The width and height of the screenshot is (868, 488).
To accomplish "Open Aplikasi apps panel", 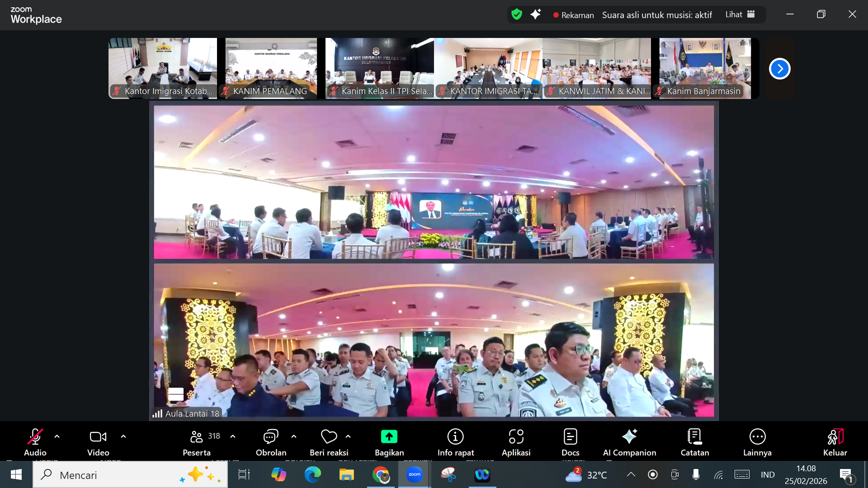I will pyautogui.click(x=516, y=442).
